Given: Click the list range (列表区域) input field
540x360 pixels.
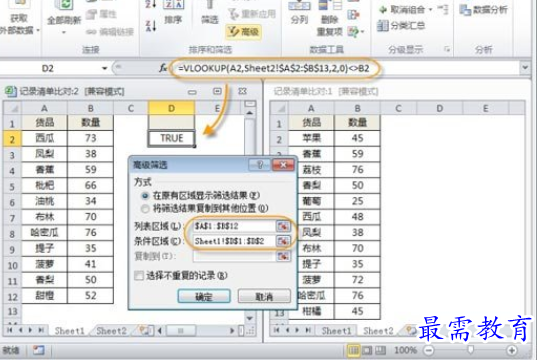Looking at the screenshot, I should click(x=234, y=226).
